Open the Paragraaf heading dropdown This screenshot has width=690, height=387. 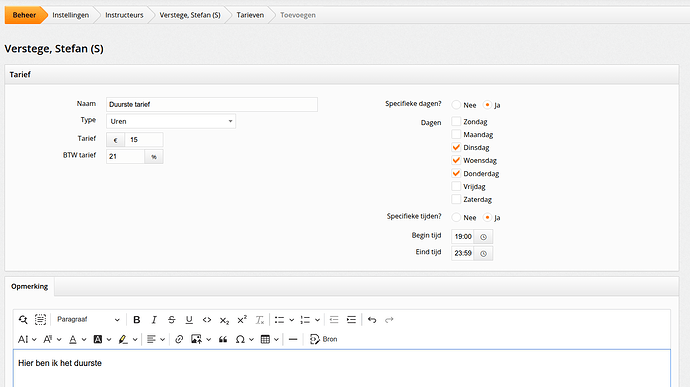88,320
